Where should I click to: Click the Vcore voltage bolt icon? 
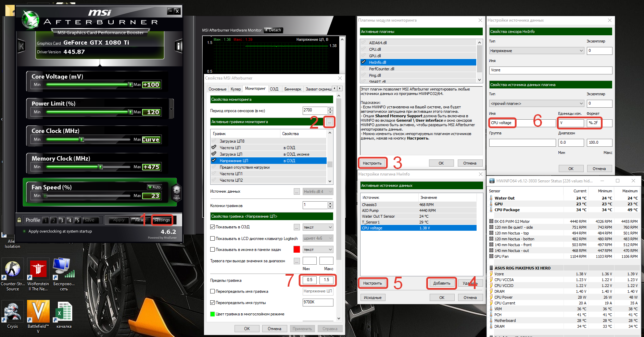coord(491,274)
